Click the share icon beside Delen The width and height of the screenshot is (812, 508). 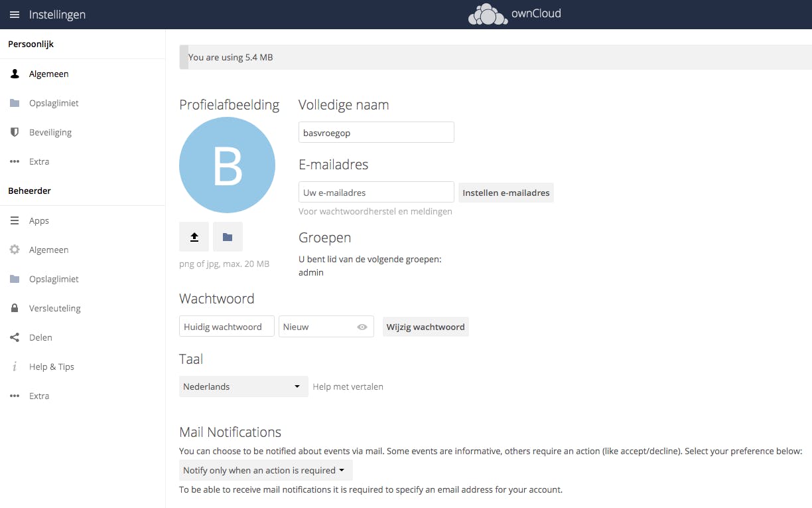pyautogui.click(x=15, y=337)
